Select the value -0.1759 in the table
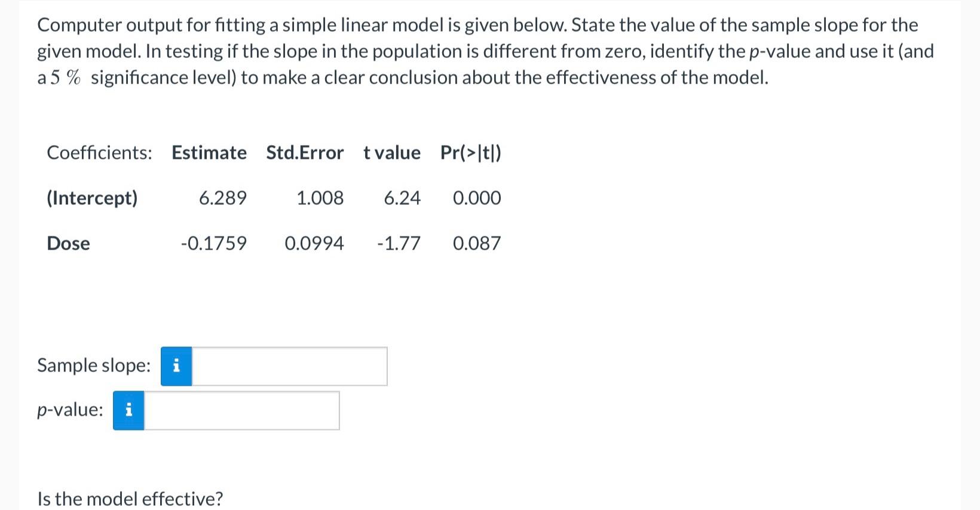 point(214,243)
